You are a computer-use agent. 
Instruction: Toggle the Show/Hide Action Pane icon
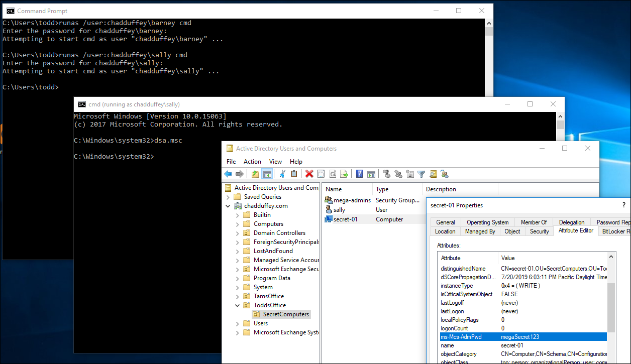371,174
